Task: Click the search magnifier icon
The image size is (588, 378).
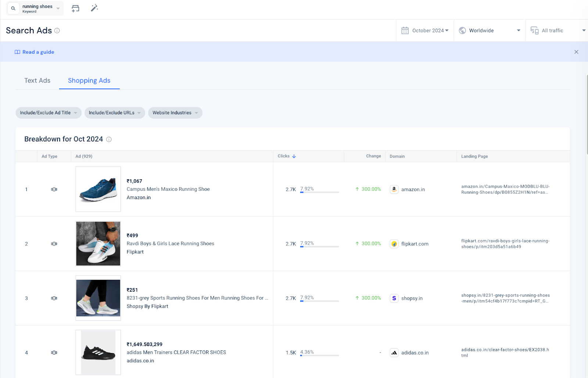Action: tap(13, 8)
